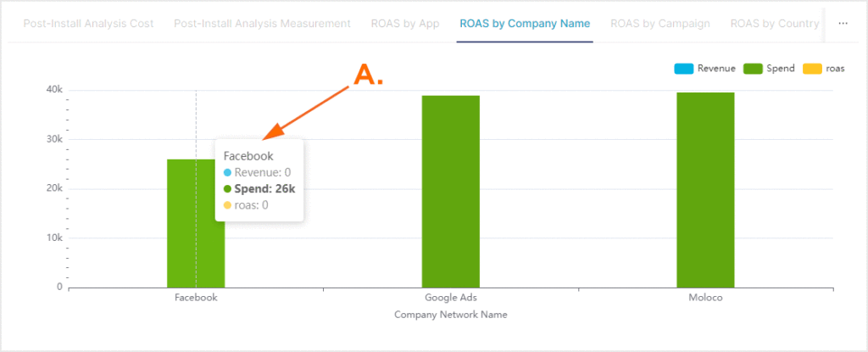Viewport: 868px width, 352px height.
Task: Open the Post-Install Analysis Cost tab
Action: [88, 24]
